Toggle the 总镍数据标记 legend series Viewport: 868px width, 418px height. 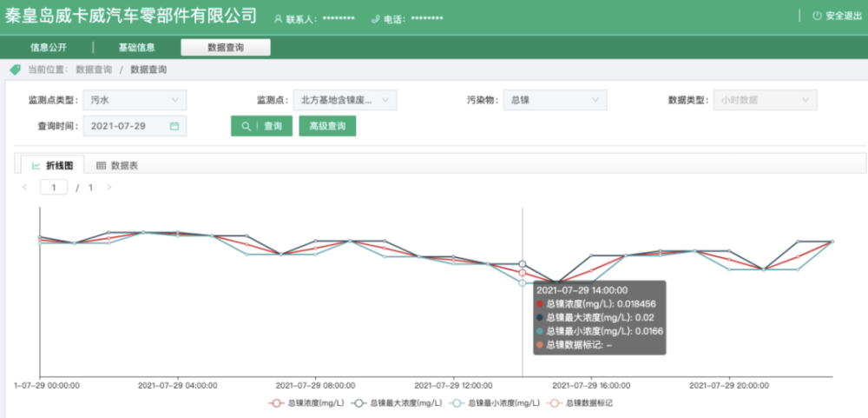click(580, 403)
